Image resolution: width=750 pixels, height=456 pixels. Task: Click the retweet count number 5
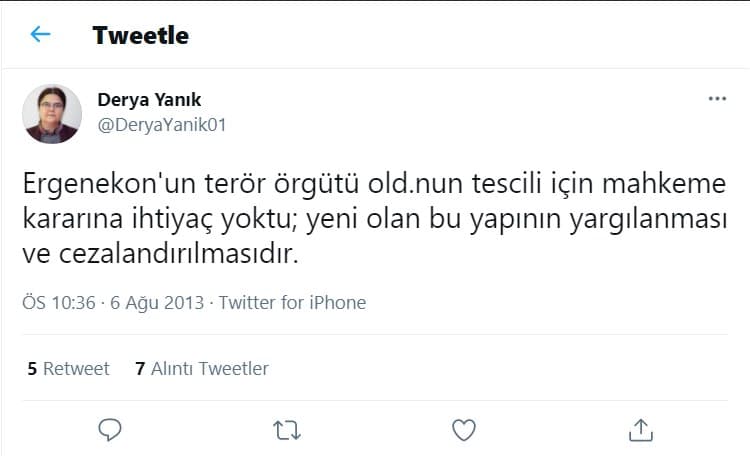coord(32,369)
